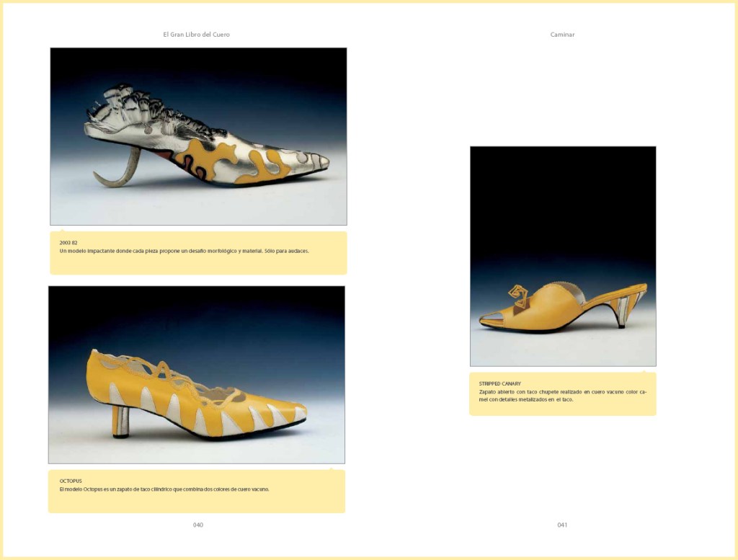Viewport: 738px width, 560px height.
Task: Click the "Caminar" page header
Action: 562,34
